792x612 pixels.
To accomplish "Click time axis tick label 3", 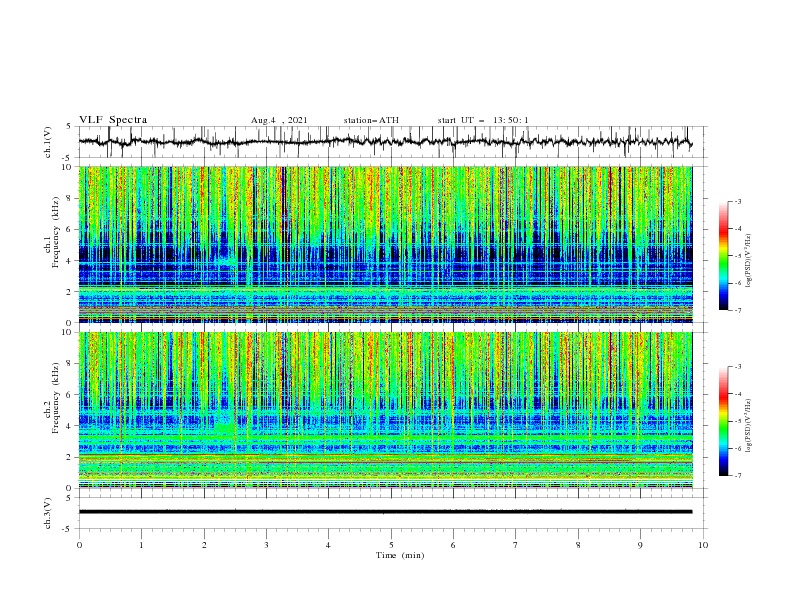I will tap(266, 545).
